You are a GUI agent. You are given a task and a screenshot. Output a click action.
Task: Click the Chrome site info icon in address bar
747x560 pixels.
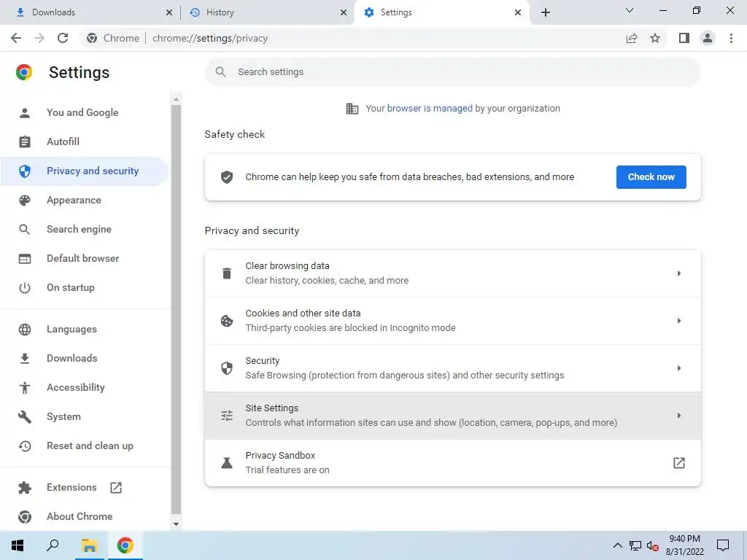pyautogui.click(x=92, y=38)
